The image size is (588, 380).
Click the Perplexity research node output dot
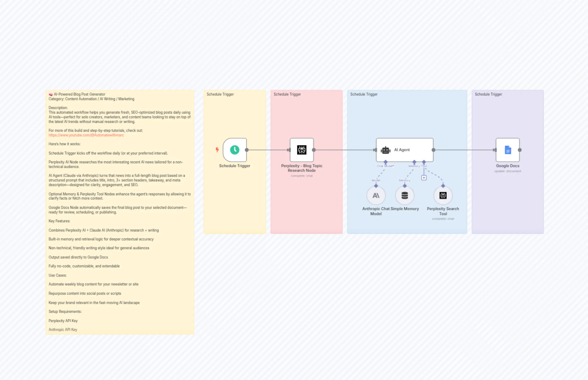(314, 150)
